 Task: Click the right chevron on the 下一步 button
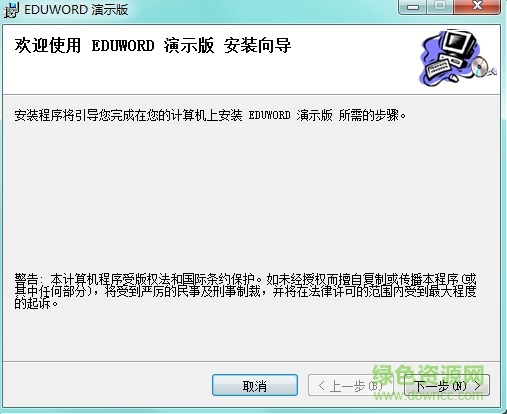click(x=478, y=386)
